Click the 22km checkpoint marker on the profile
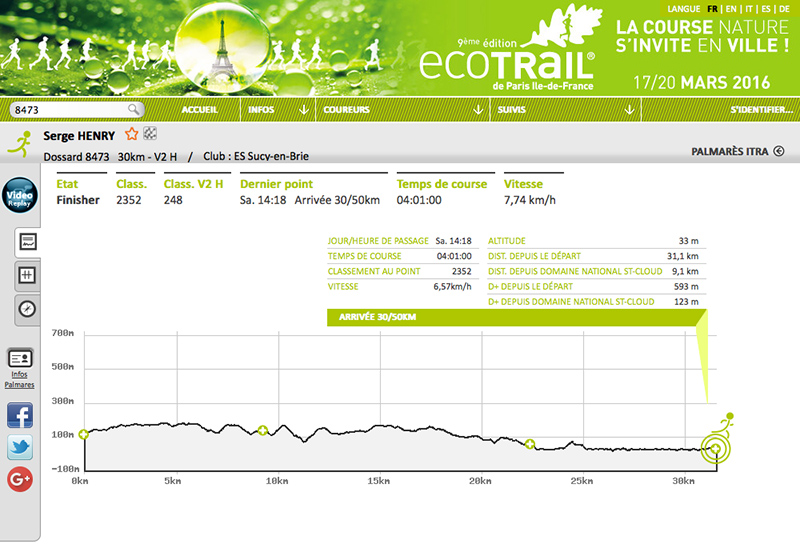Viewport: 800px width, 548px height. click(x=529, y=444)
